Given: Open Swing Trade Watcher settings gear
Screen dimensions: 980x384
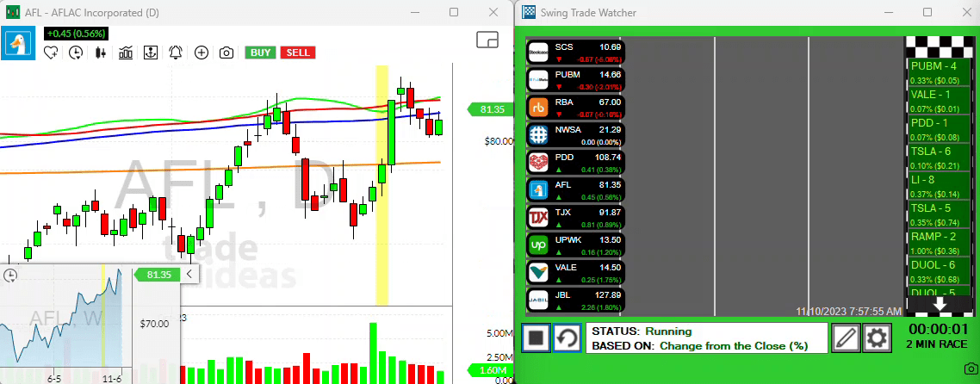Looking at the screenshot, I should pyautogui.click(x=877, y=338).
